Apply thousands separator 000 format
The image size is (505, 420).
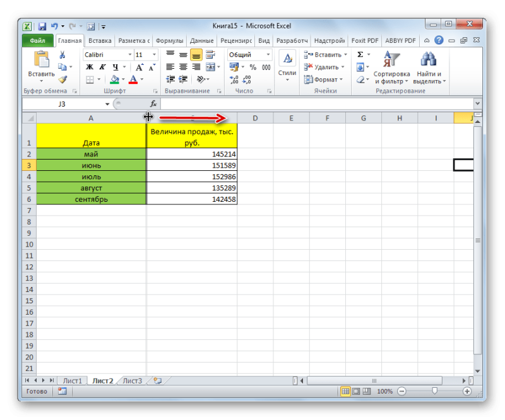[266, 67]
